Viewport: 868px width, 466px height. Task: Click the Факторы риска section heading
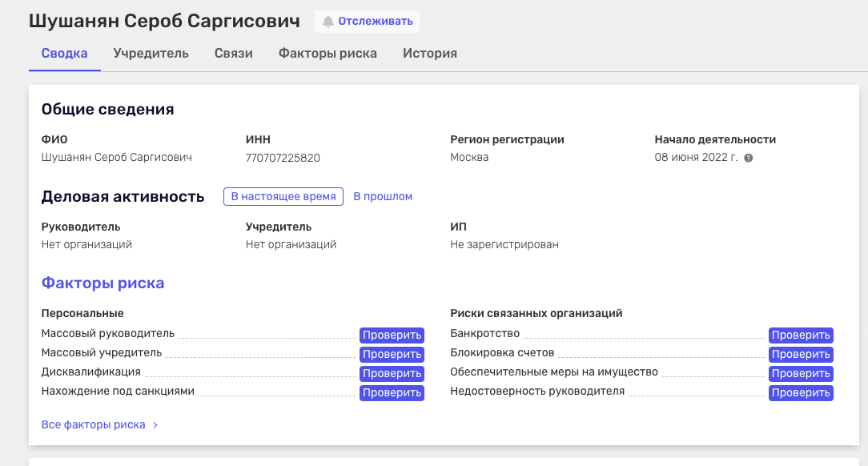click(102, 283)
